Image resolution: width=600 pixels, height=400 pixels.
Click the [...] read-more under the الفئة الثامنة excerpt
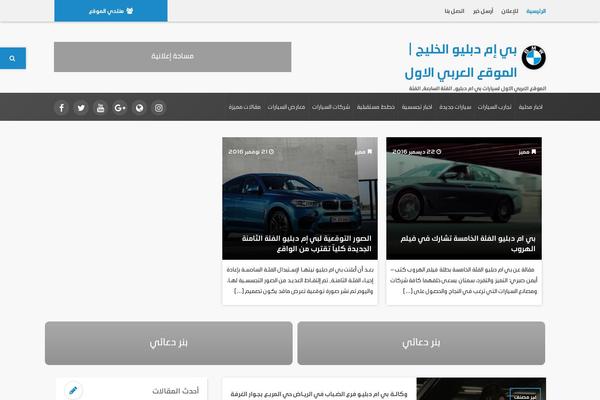point(239,291)
